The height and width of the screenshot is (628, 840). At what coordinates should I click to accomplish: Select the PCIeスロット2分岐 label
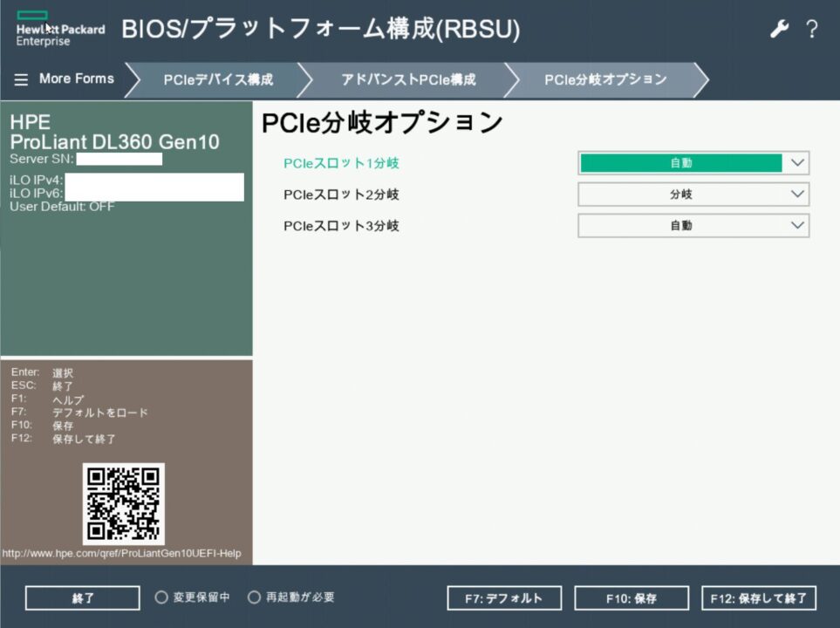pos(341,195)
